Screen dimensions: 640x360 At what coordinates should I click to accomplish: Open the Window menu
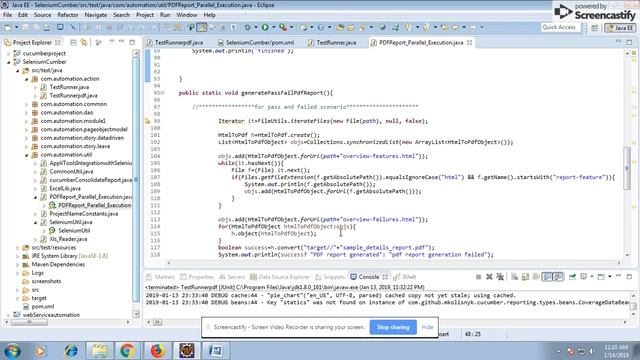tap(187, 15)
